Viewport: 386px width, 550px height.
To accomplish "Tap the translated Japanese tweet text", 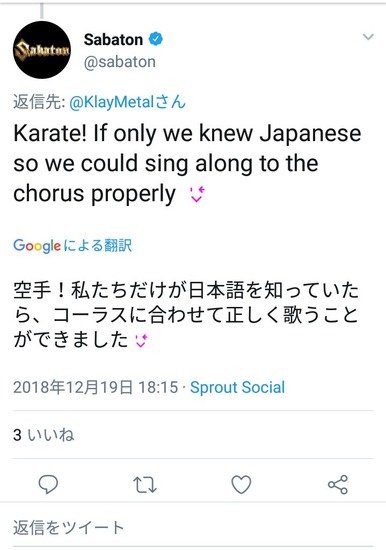I will pos(186,315).
